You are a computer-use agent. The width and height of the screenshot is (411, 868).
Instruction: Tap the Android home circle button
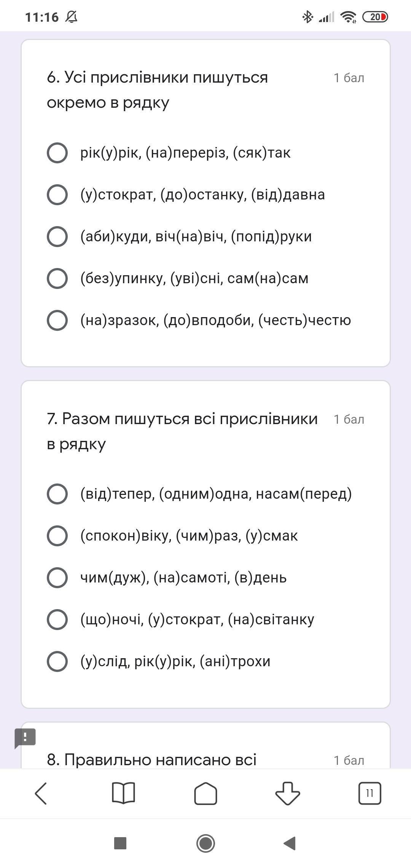pos(205,843)
